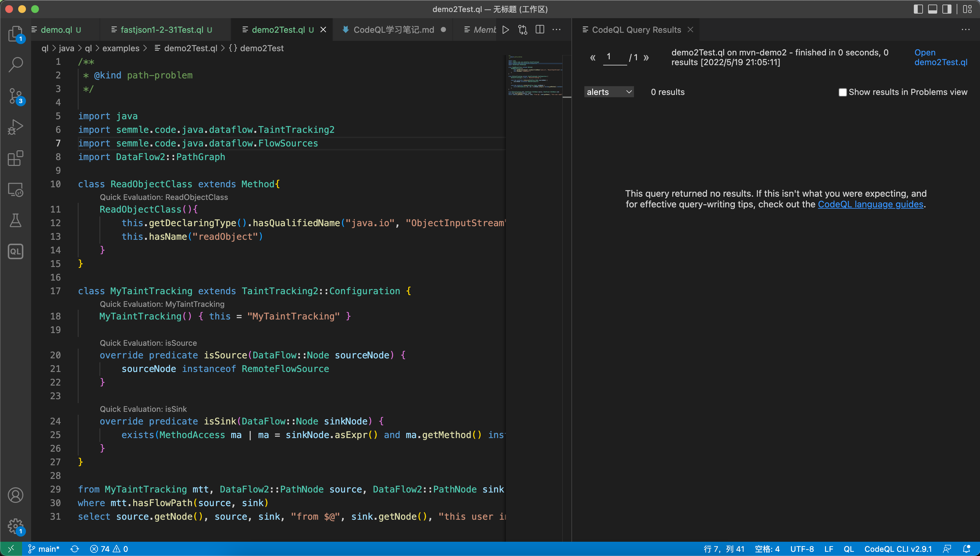
Task: Run Quick Evaluation: ReadObjectClass
Action: coord(164,197)
